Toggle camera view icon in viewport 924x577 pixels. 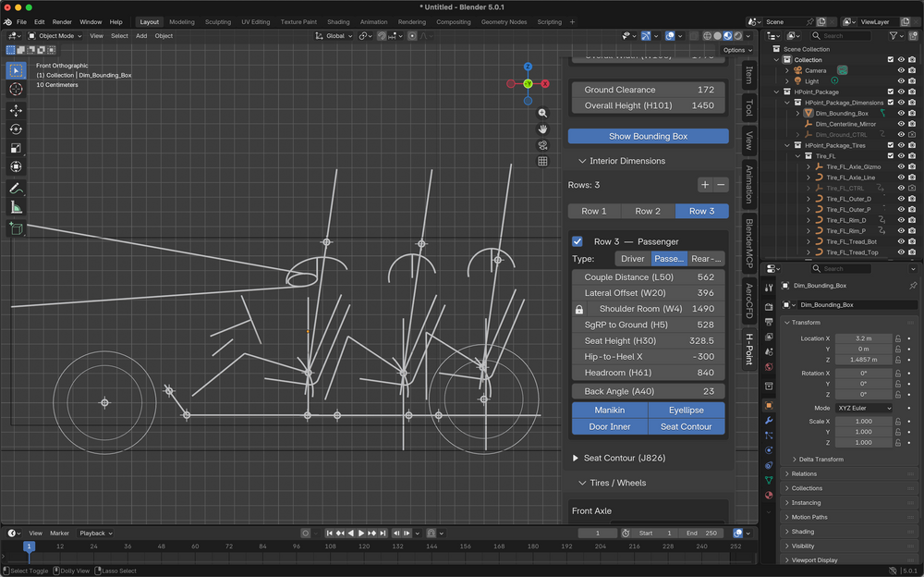tap(542, 145)
